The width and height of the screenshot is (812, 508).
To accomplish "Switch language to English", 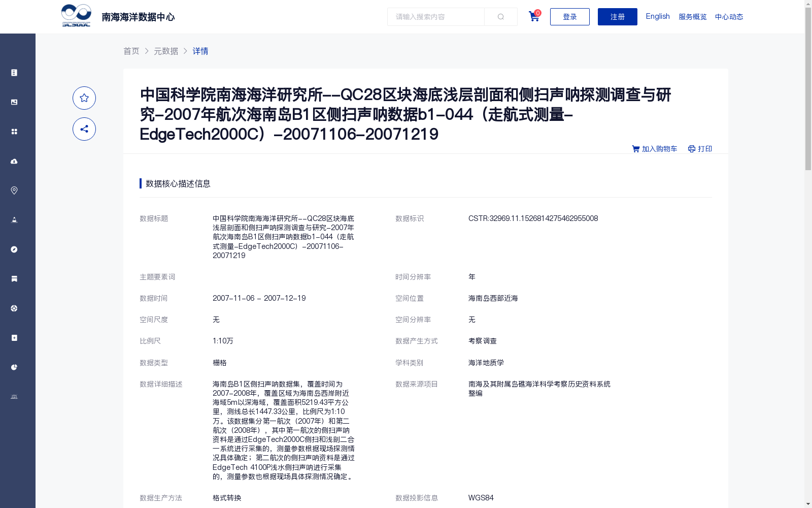I will (658, 16).
